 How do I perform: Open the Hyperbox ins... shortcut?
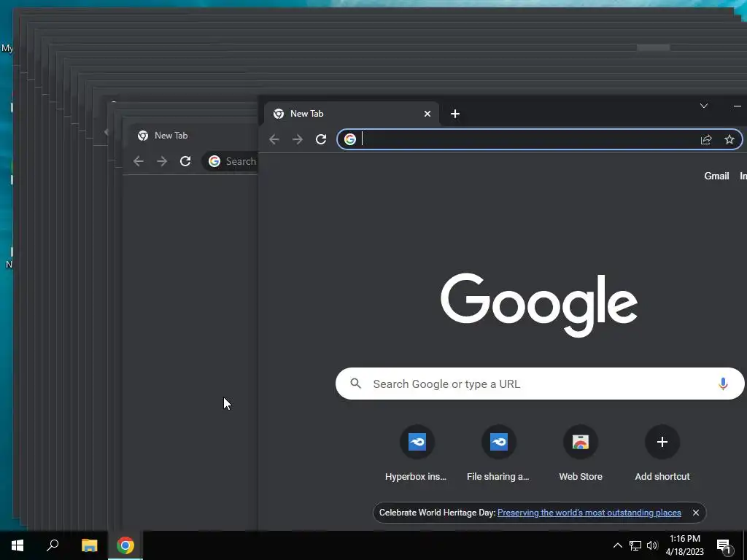click(x=417, y=454)
